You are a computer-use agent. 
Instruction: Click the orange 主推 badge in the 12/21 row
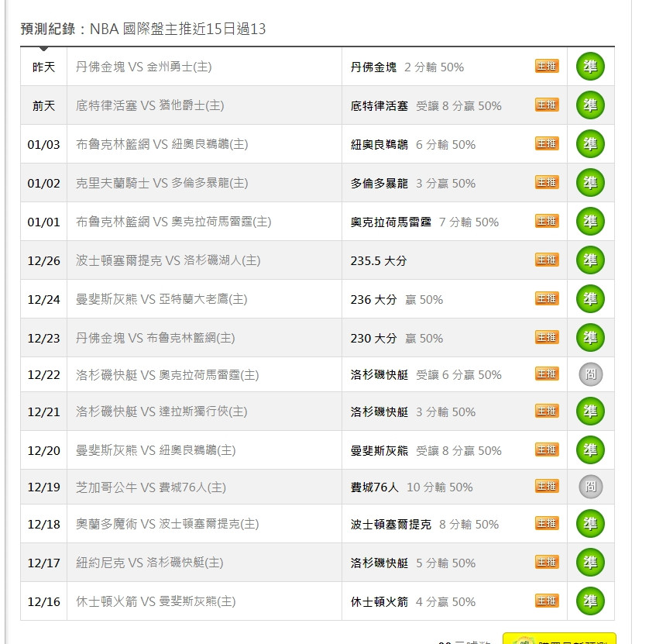(547, 411)
